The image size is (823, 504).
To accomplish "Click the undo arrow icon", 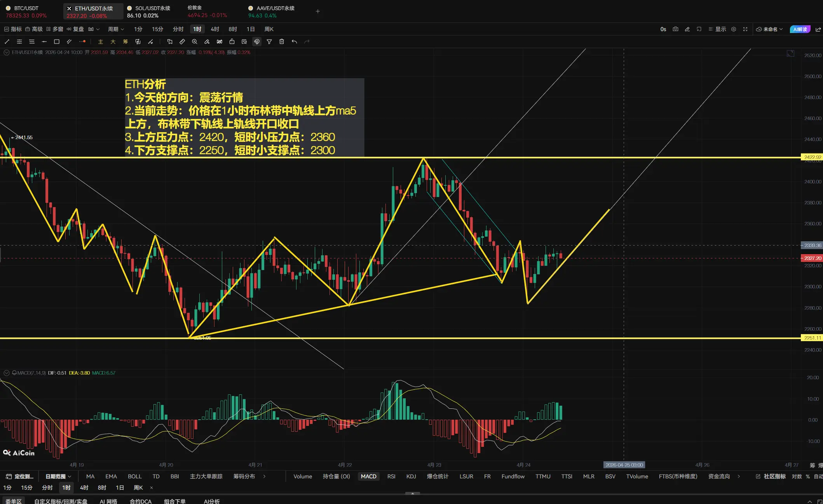I will tap(294, 42).
